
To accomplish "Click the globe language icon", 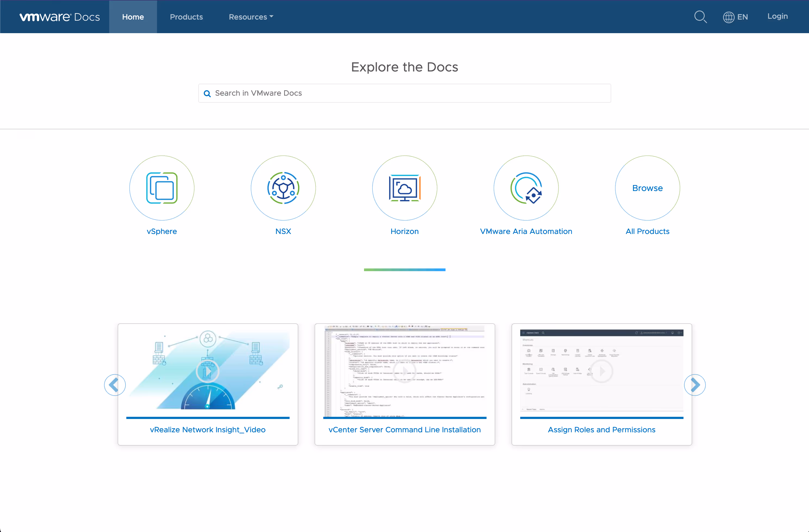I will pos(728,17).
